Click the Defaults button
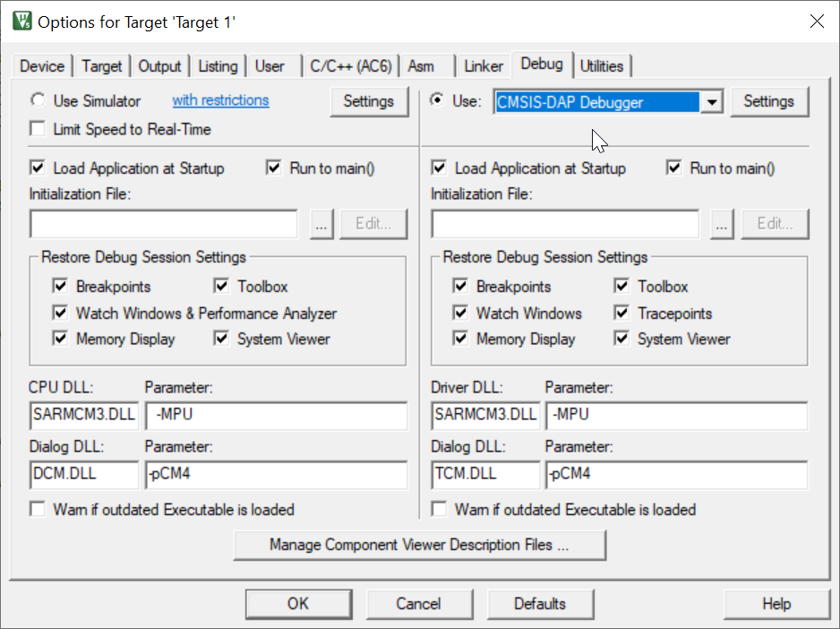 tap(540, 604)
